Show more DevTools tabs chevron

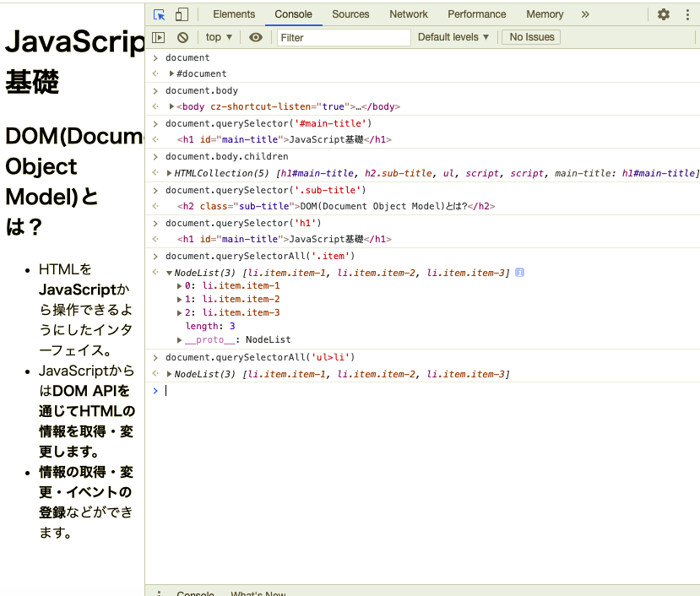585,14
